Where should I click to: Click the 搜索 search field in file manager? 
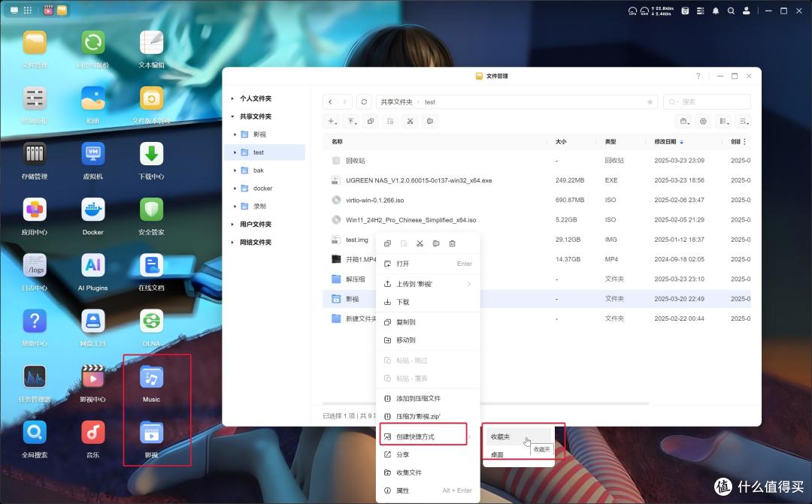[707, 102]
